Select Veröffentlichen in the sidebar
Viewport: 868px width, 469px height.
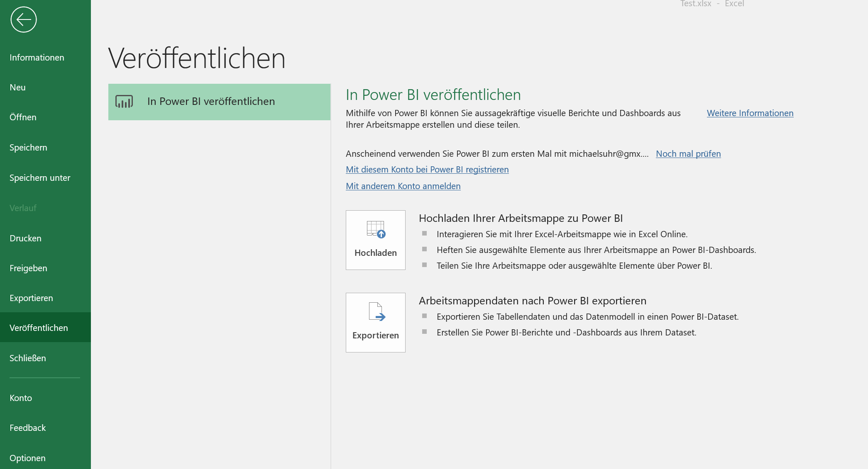point(45,328)
